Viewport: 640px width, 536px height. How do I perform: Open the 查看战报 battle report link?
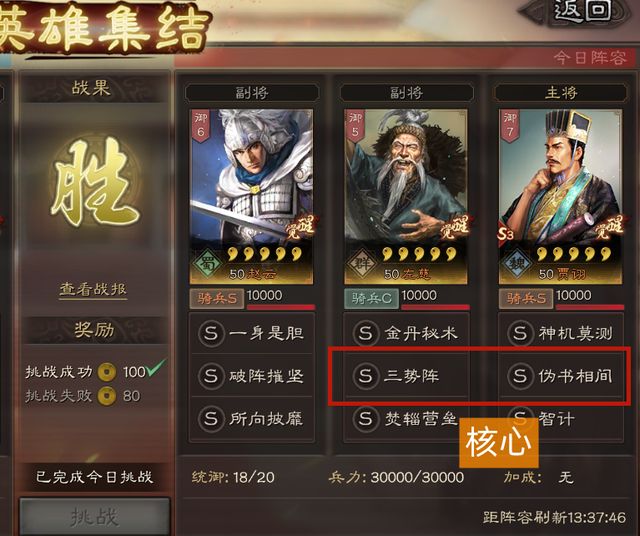click(x=93, y=289)
